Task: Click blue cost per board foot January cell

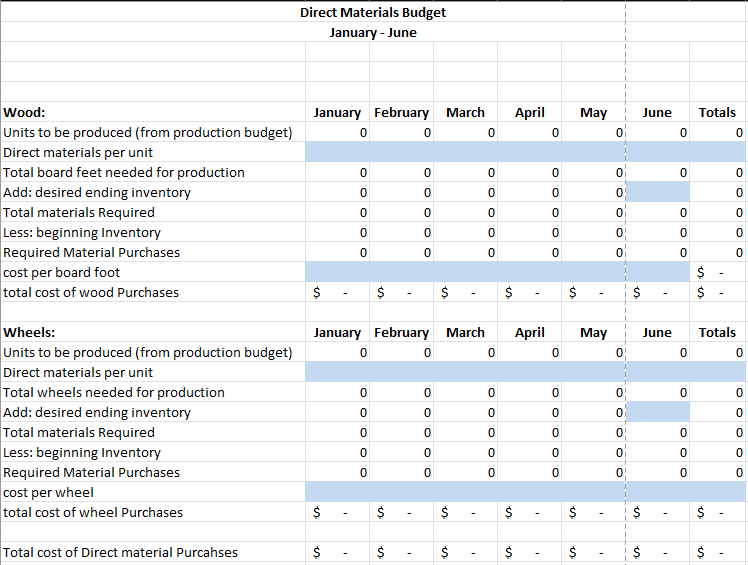Action: click(x=337, y=272)
